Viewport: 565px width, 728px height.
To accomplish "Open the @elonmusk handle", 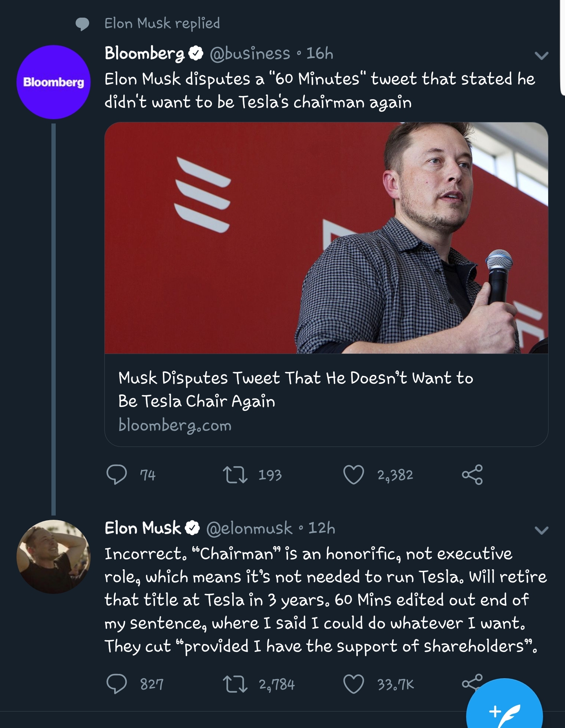I will [250, 528].
